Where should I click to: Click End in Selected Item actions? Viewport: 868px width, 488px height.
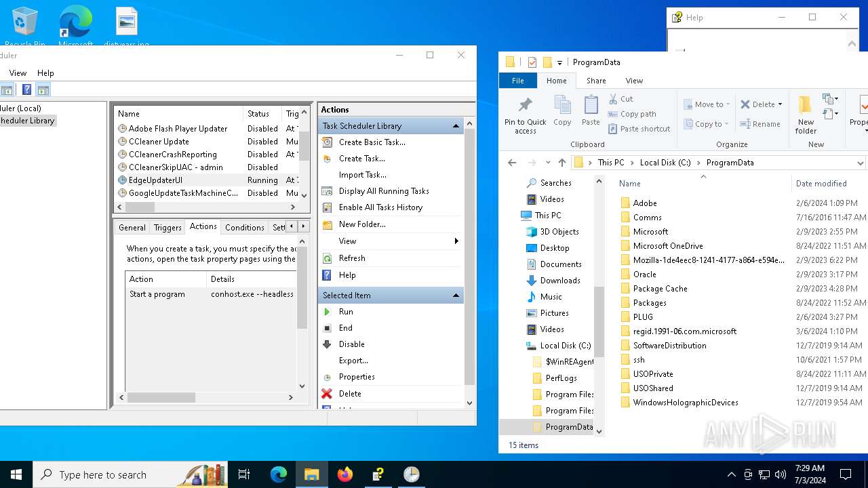click(x=346, y=328)
